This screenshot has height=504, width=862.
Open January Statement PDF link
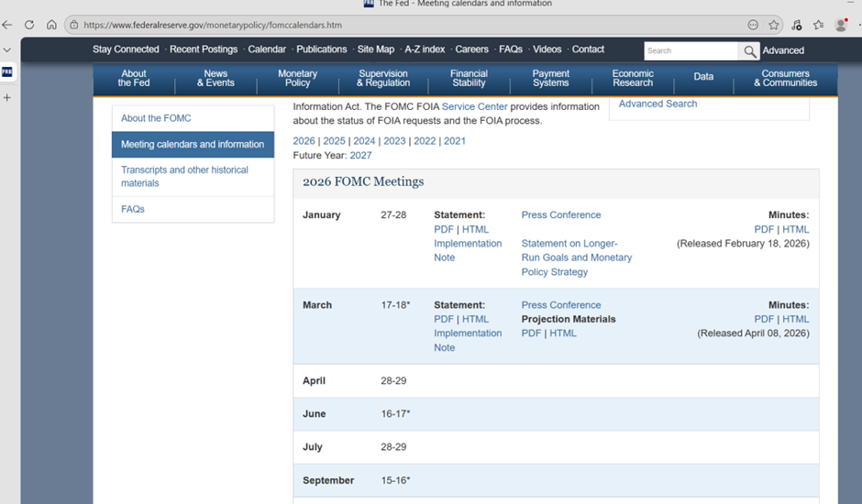point(444,230)
